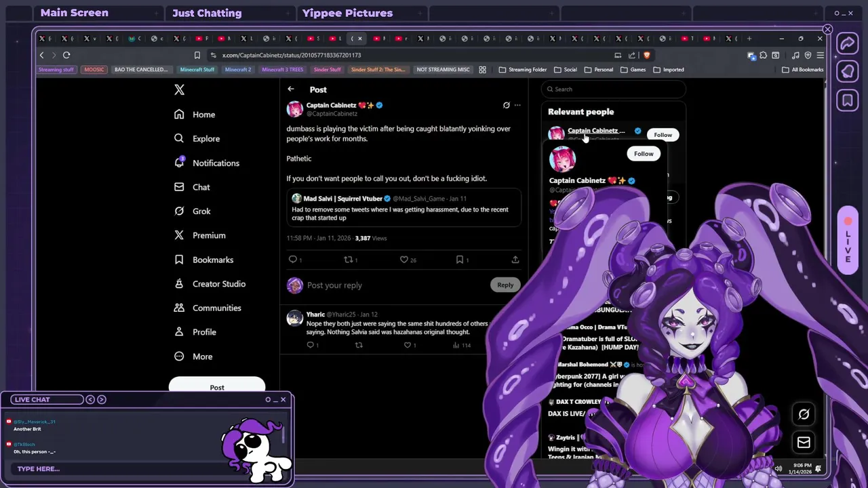
Task: Repost the Captain Cabinetz post
Action: (349, 259)
